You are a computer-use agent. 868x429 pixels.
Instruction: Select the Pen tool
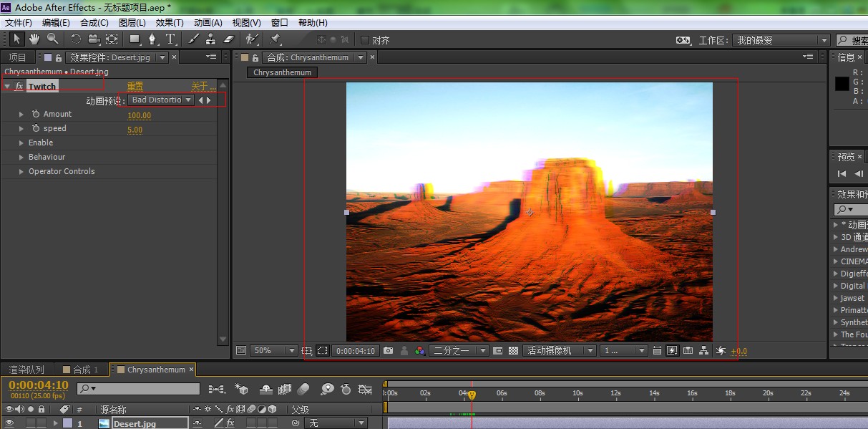point(152,39)
